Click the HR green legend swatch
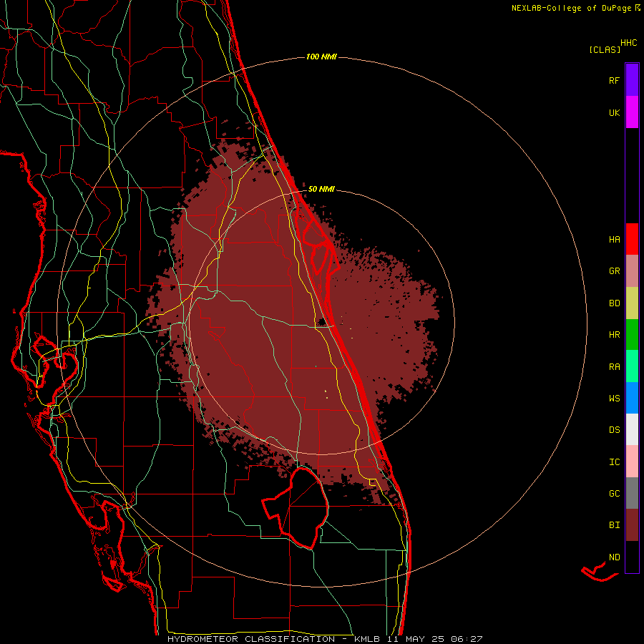 tap(632, 335)
